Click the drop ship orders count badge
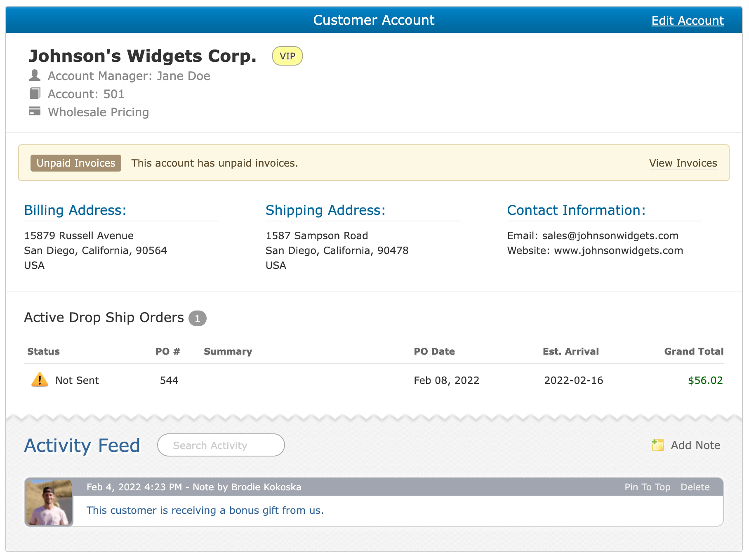 click(197, 318)
